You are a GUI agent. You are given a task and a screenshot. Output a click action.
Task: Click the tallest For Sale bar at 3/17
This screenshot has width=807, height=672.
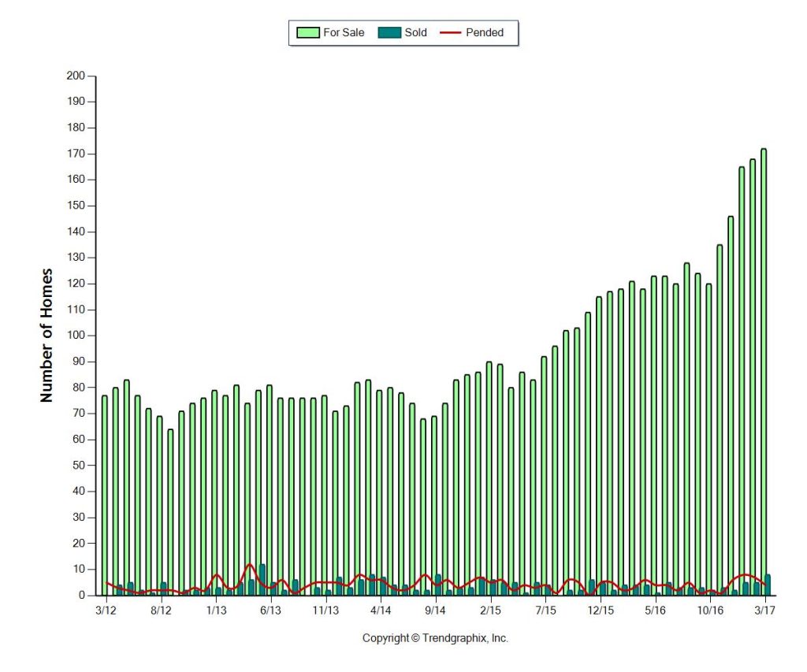(764, 372)
